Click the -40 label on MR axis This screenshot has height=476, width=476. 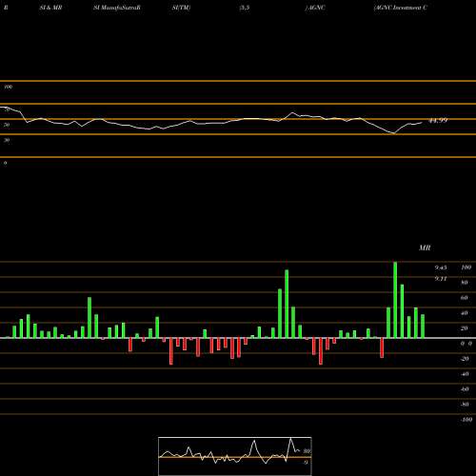point(465,374)
